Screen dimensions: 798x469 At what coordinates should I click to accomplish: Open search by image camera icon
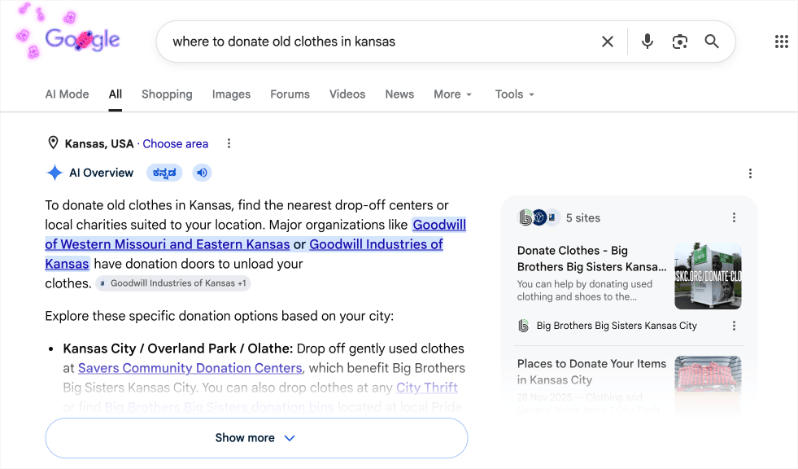[679, 42]
